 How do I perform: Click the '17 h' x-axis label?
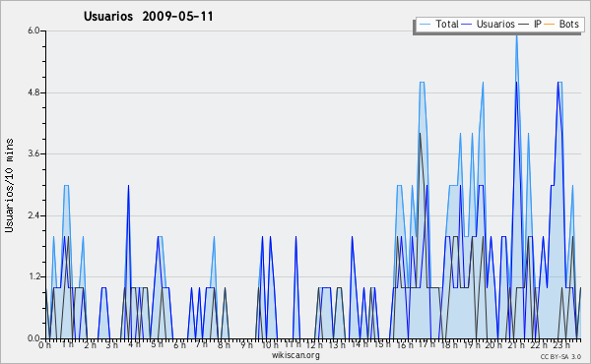tap(427, 344)
